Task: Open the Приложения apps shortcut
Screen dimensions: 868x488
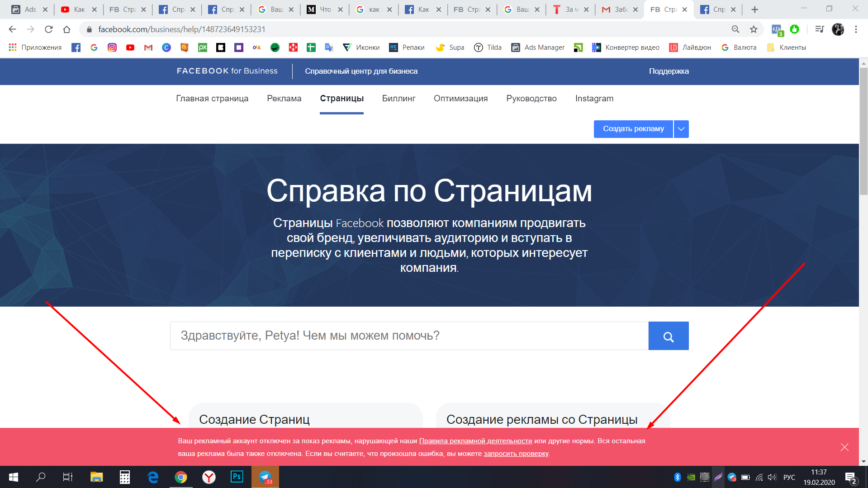Action: (35, 47)
